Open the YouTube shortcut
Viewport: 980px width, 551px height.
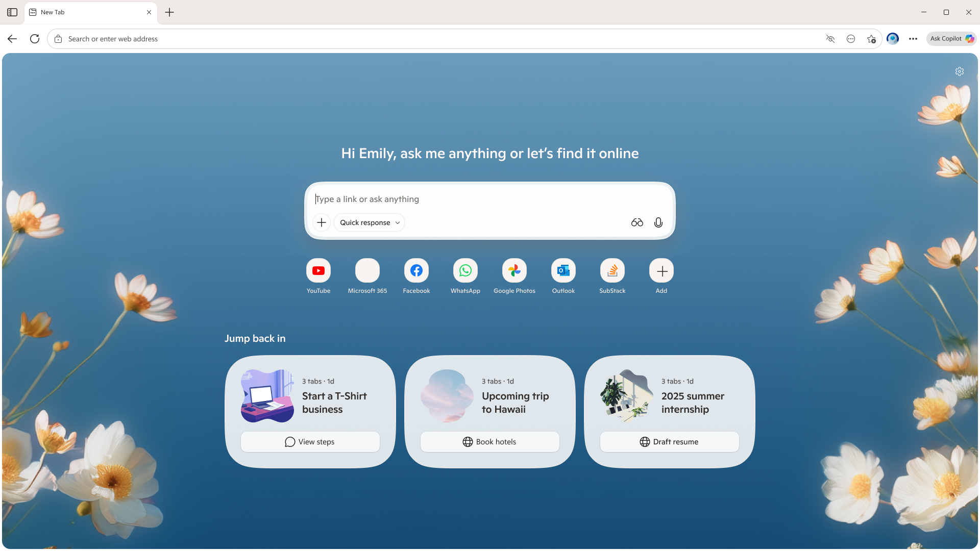tap(318, 270)
